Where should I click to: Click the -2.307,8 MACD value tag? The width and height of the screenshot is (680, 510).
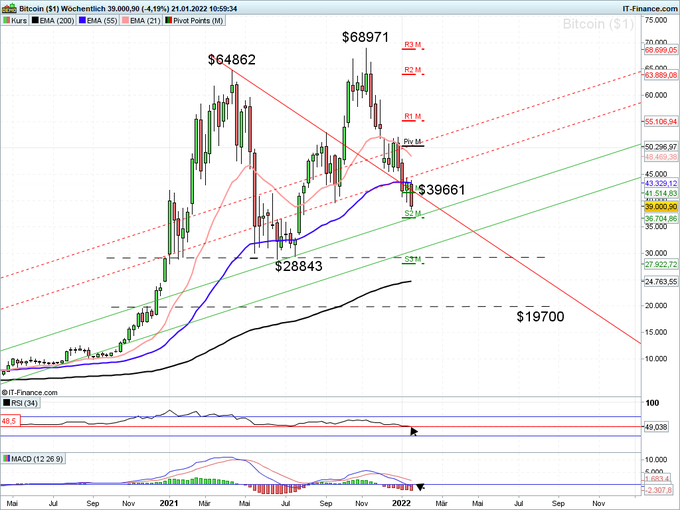click(x=659, y=490)
